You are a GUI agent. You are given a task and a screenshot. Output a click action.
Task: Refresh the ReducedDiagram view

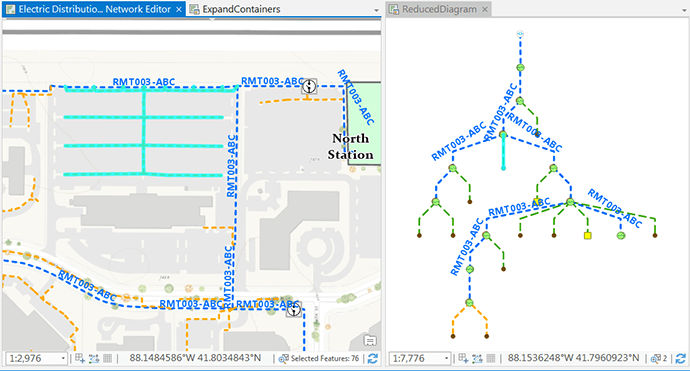pyautogui.click(x=680, y=359)
